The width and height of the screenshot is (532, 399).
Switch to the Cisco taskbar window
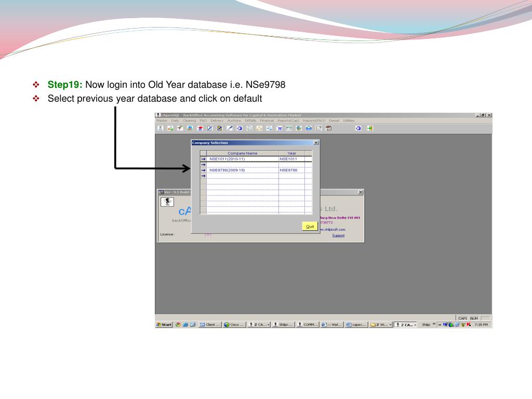point(234,325)
